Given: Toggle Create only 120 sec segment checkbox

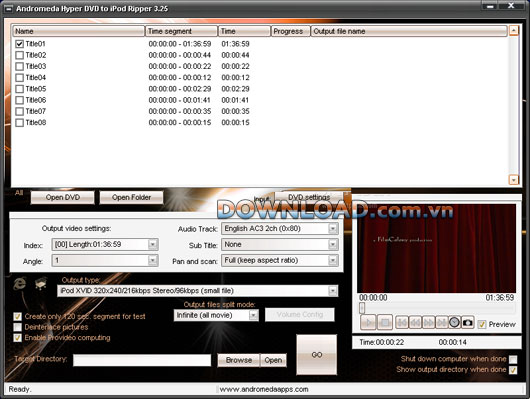Looking at the screenshot, I should (17, 316).
